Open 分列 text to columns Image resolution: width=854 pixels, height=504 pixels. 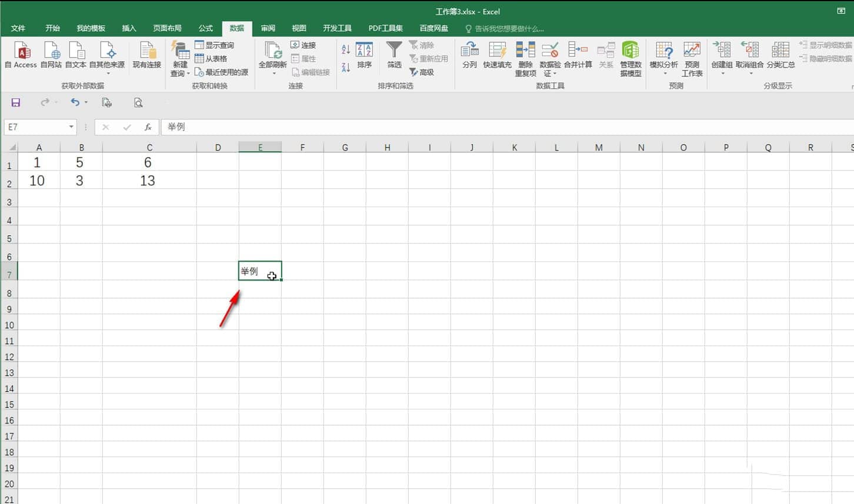click(x=469, y=55)
